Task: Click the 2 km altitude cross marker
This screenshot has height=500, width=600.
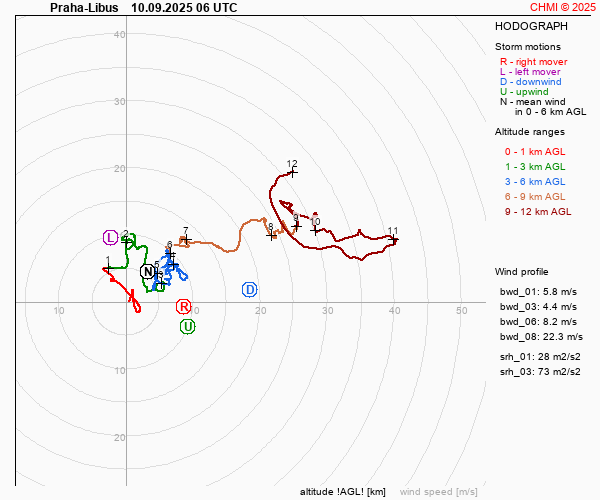Action: [126, 241]
